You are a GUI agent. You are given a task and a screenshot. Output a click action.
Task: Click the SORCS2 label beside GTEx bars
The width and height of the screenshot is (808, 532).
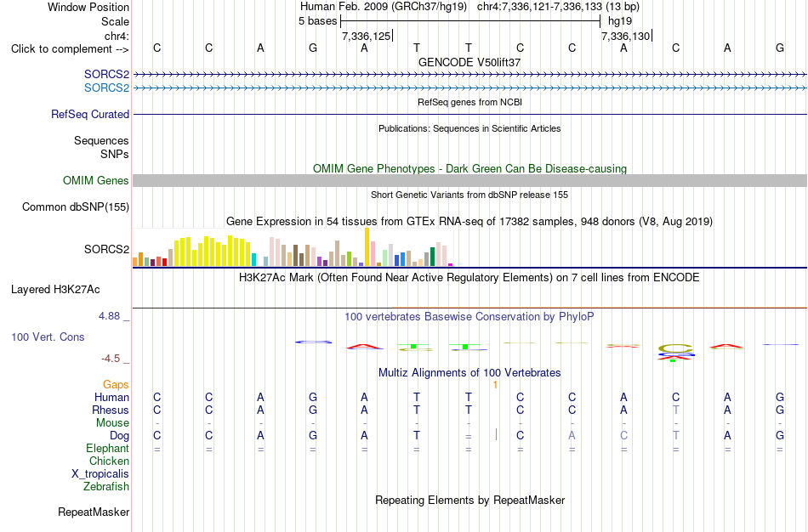(x=106, y=249)
